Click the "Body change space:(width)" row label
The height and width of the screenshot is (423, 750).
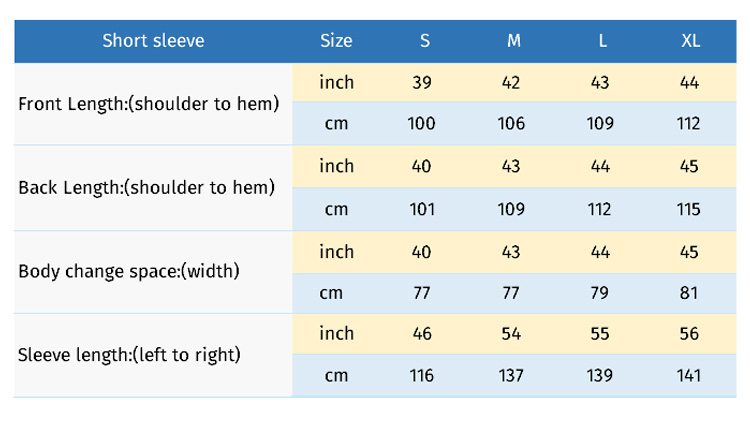click(x=129, y=271)
